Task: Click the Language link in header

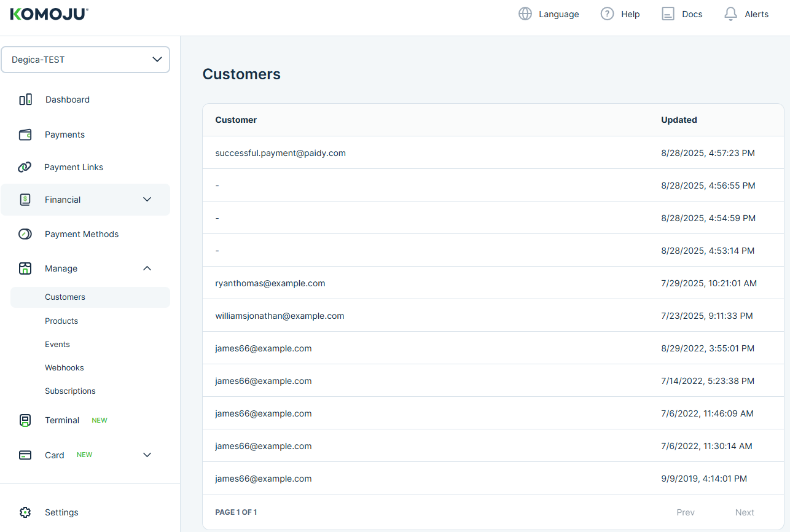Action: pos(558,14)
